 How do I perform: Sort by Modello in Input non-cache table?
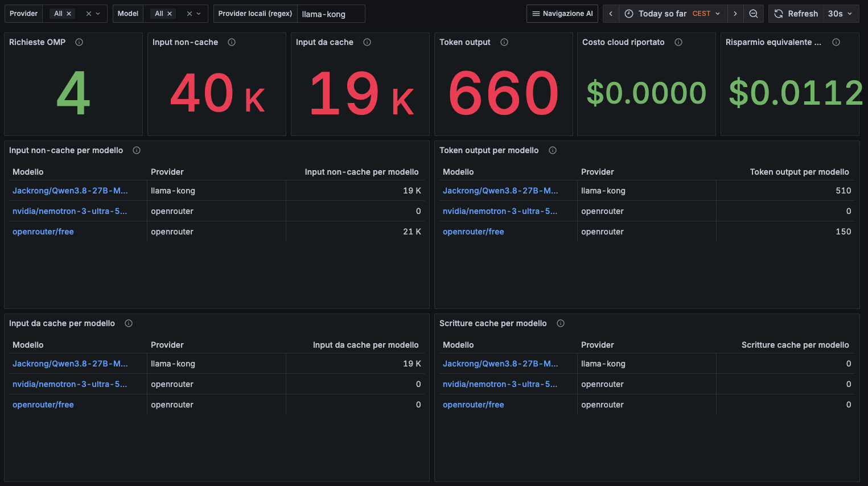click(x=28, y=172)
